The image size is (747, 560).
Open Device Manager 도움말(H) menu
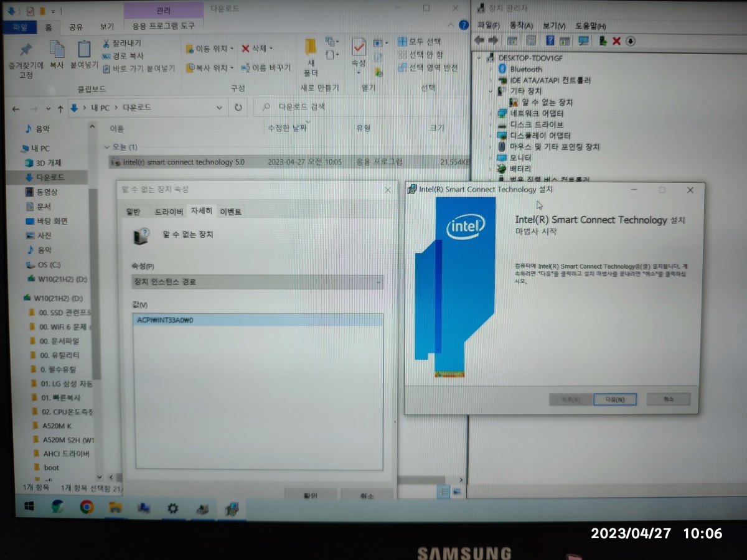[x=590, y=26]
